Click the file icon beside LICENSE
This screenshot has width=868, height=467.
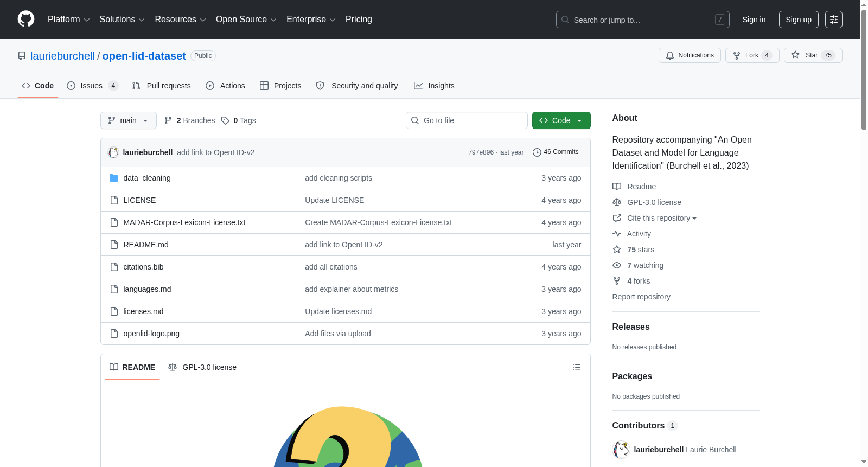click(x=114, y=200)
